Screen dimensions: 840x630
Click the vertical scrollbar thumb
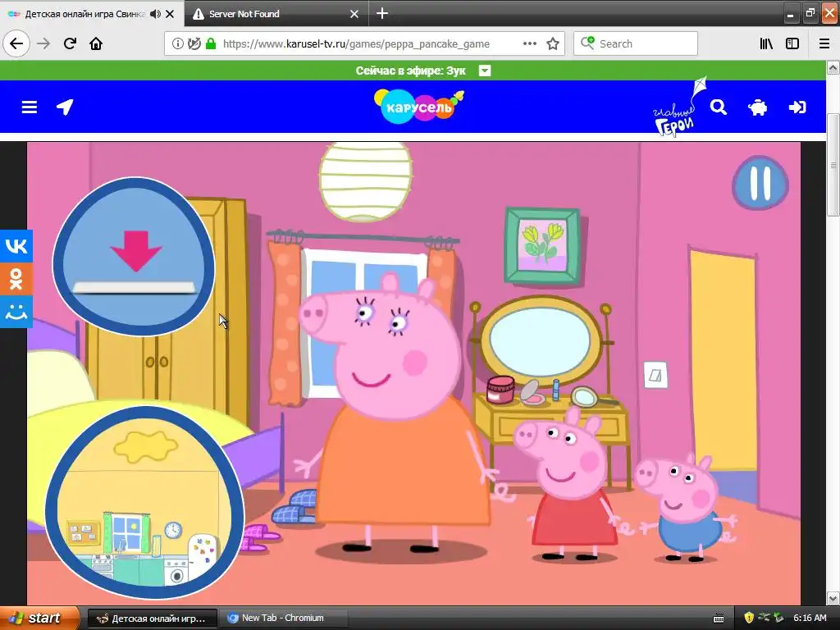(x=833, y=165)
